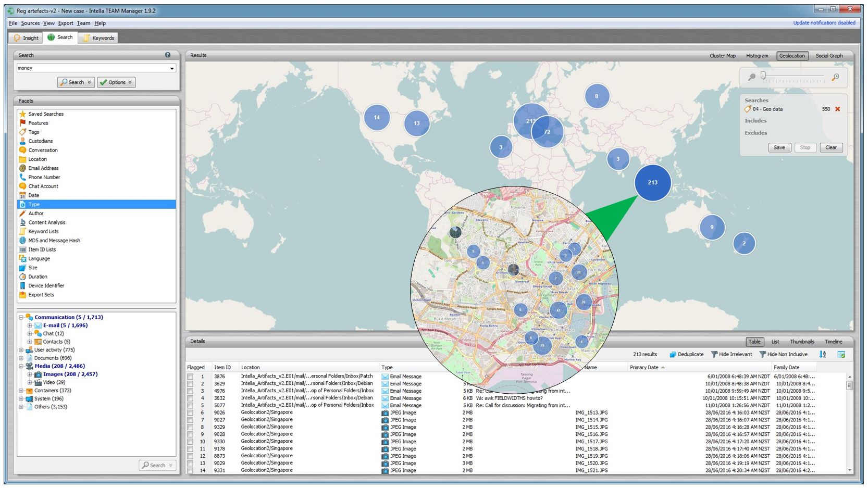Toggle Deduplicate results
868x488 pixels.
tap(686, 354)
